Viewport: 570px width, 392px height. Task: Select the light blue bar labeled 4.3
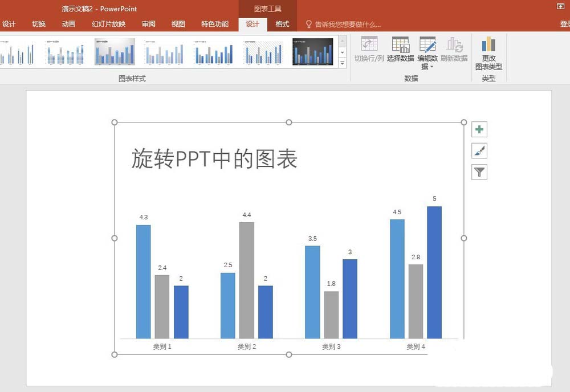[x=144, y=281]
